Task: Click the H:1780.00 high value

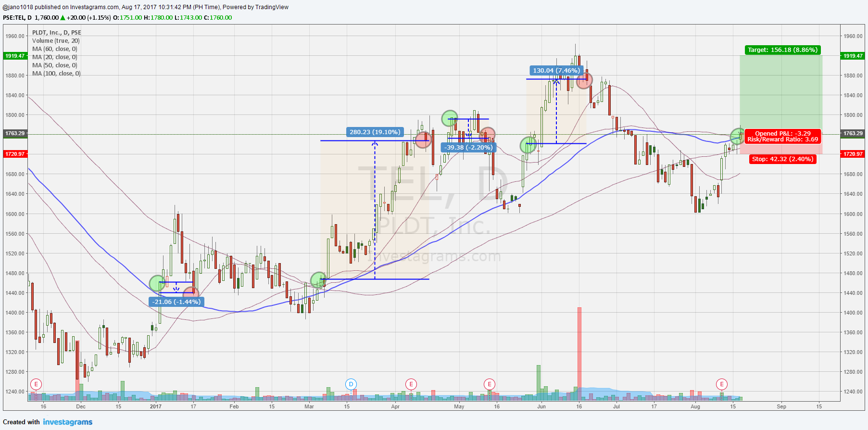Action: 158,18
